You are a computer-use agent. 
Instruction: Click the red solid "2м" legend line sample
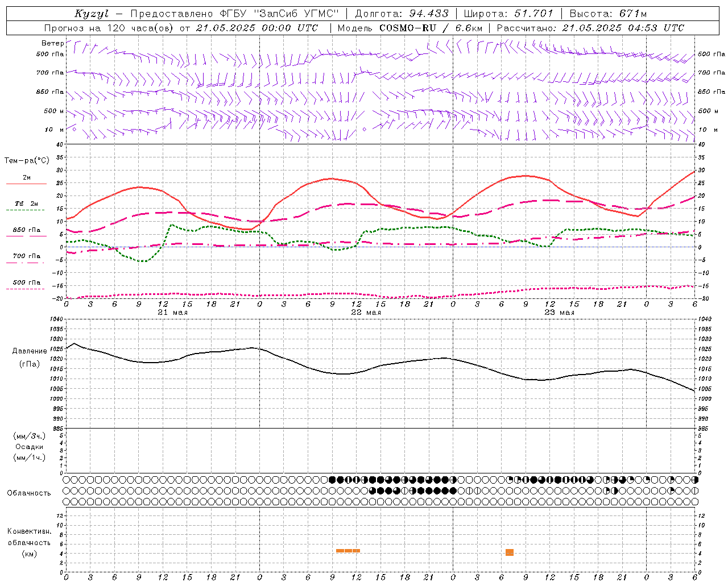(26, 184)
